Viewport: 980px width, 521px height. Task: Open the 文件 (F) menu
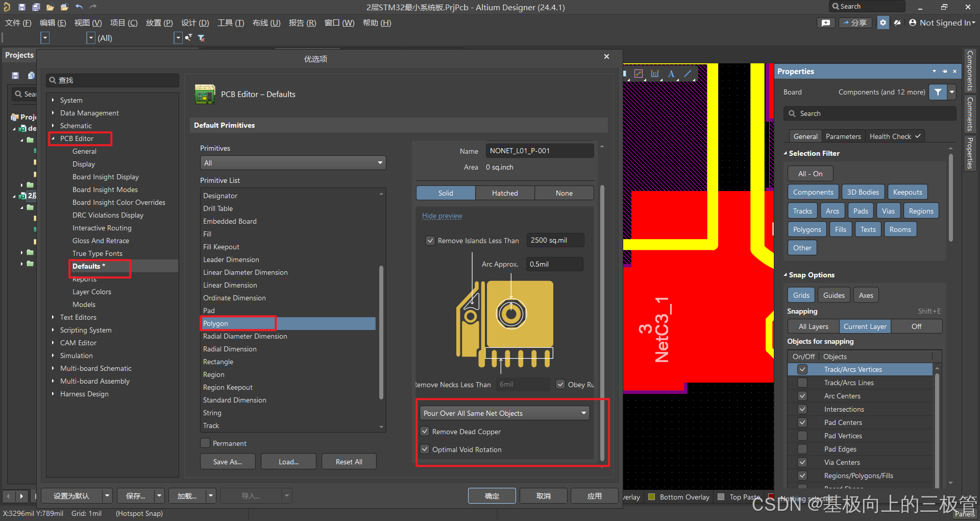(18, 22)
